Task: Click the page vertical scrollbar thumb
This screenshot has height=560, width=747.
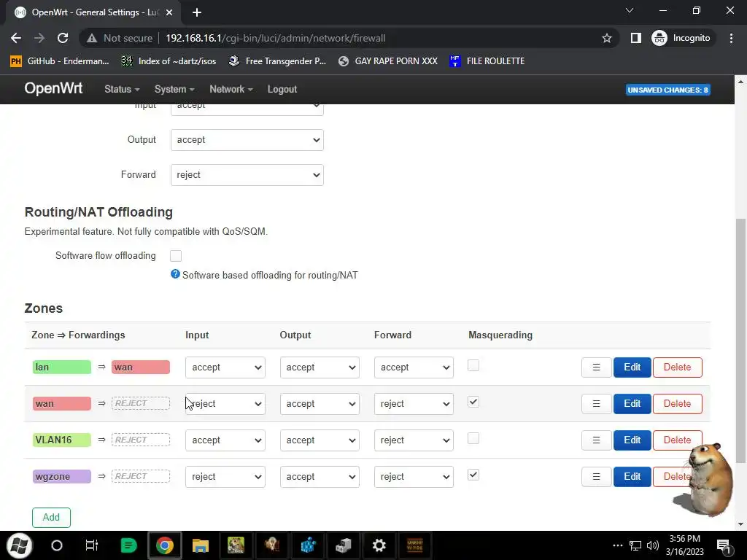Action: coord(740,341)
